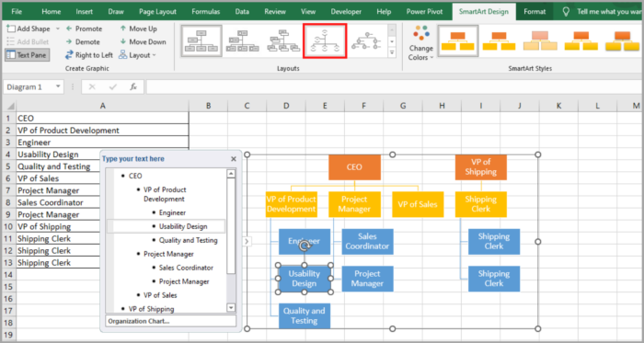This screenshot has height=343, width=644.
Task: Click cell A1 containing CEO
Action: (103, 118)
